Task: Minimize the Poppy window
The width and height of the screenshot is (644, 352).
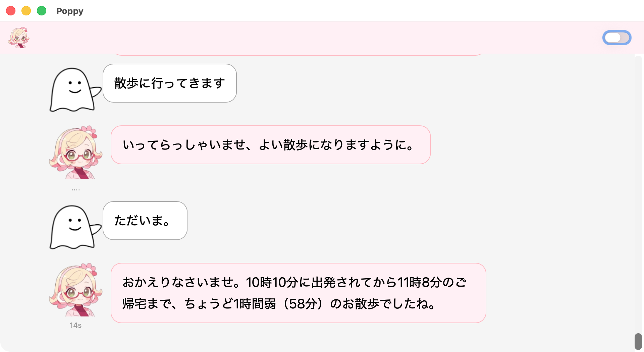Action: click(x=26, y=11)
